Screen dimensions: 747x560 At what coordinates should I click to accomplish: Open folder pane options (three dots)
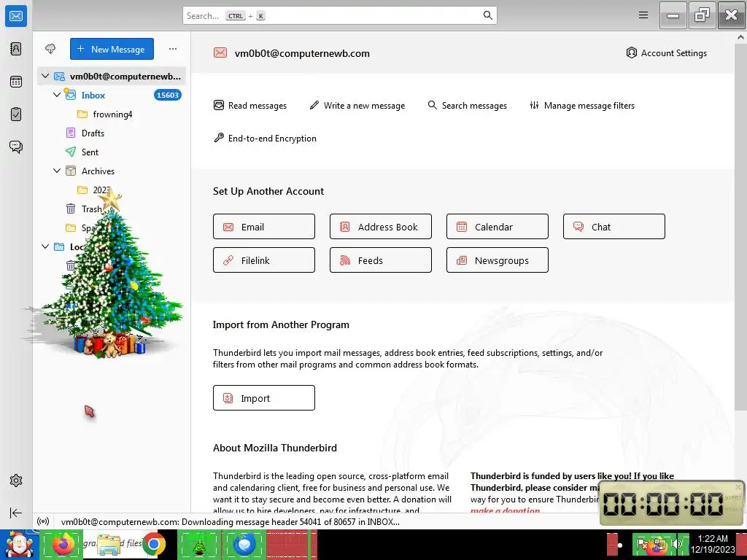[172, 49]
